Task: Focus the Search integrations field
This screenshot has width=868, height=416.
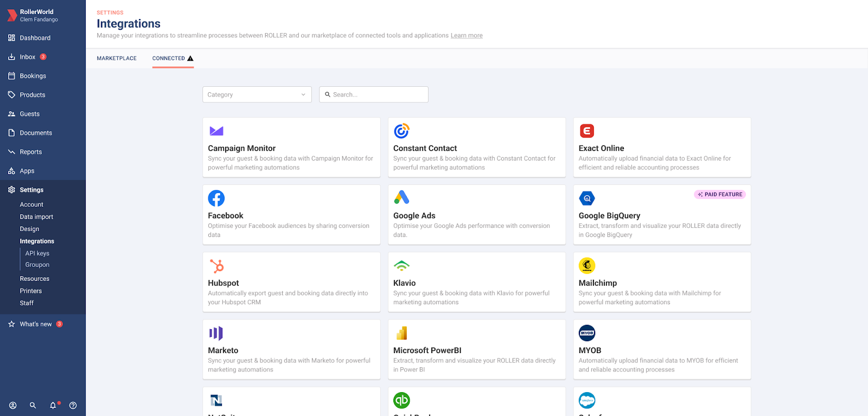Action: coord(374,94)
